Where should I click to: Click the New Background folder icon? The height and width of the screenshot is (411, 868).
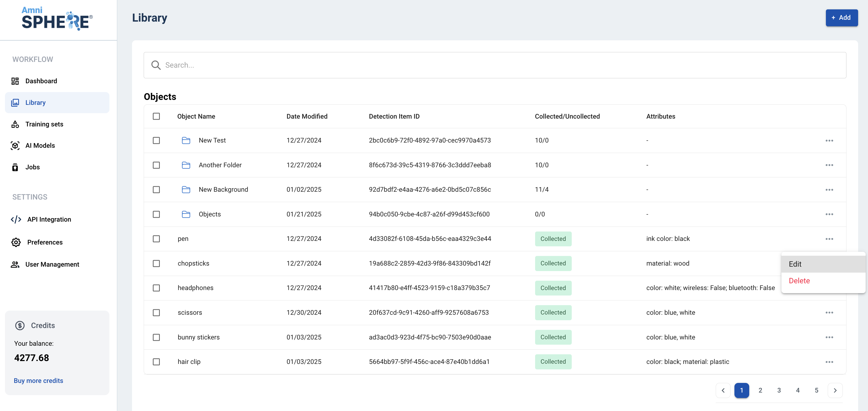pos(186,189)
